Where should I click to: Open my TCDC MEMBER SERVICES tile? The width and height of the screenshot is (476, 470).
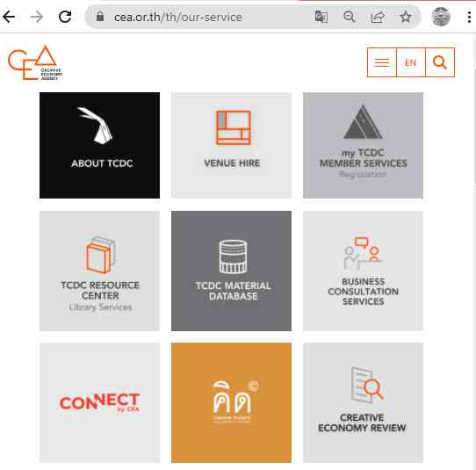(x=363, y=146)
